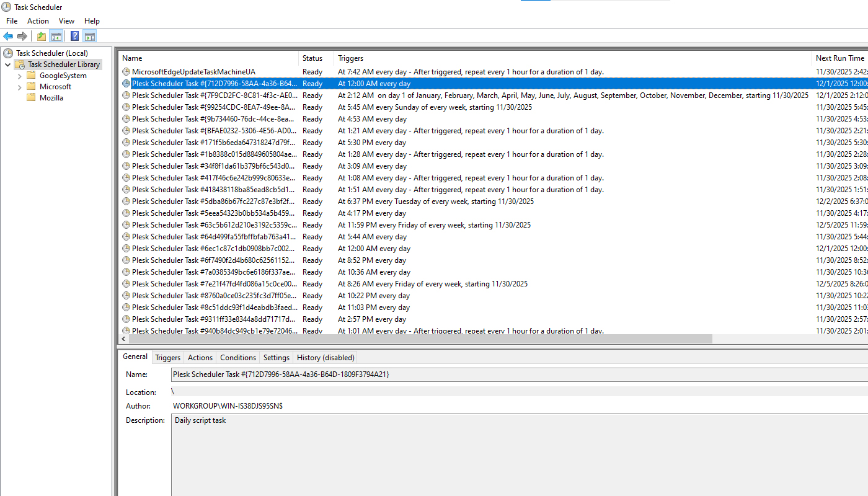Open the View menu
Viewport: 868px width, 496px height.
pyautogui.click(x=66, y=21)
